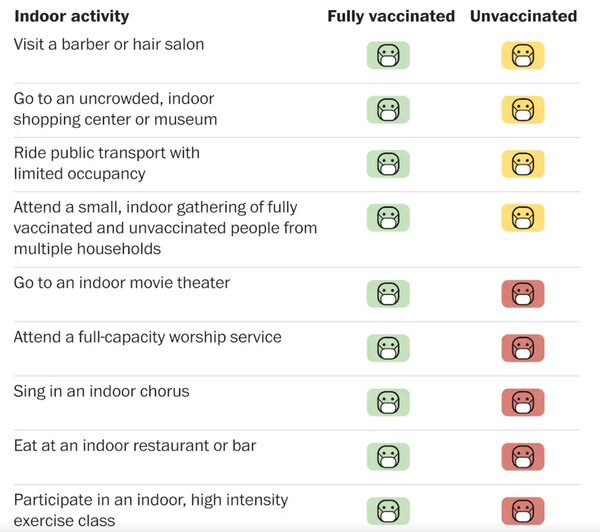600x532 pixels.
Task: Select yellow mask icon for public transport row
Action: pos(523,164)
